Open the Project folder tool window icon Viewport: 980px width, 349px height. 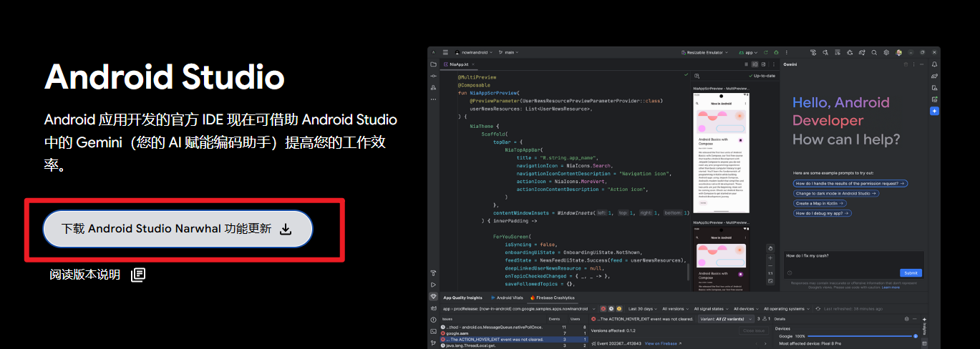(x=433, y=64)
